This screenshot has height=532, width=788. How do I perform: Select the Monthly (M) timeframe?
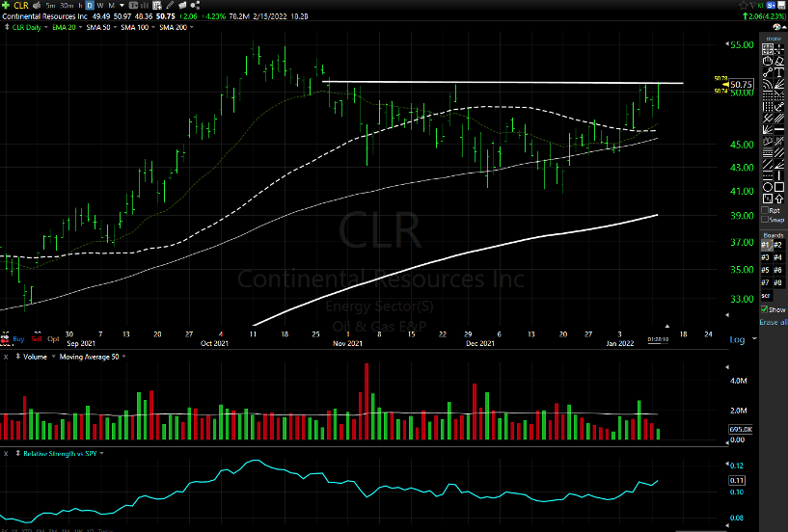111,6
